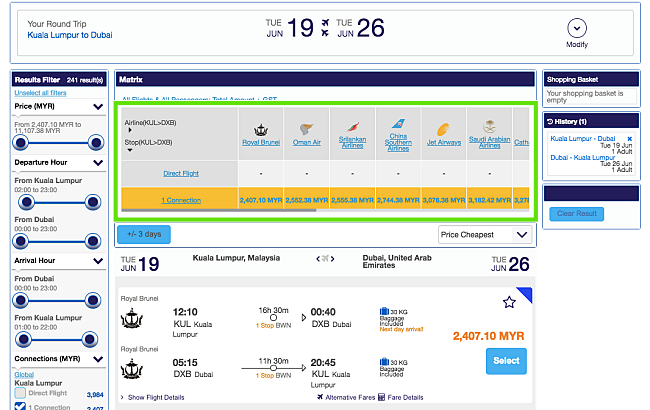
Task: Click the Srilankan Airlines logo in matrix
Action: pos(352,127)
